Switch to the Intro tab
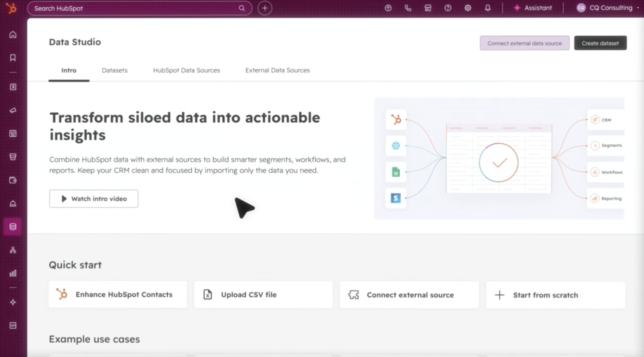The image size is (644, 357). point(69,70)
